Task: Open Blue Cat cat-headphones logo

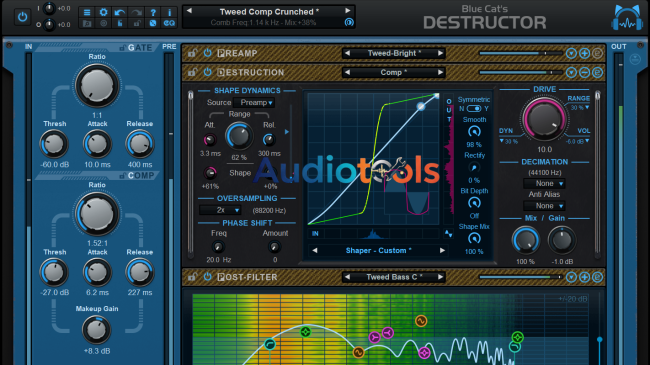Action: click(x=627, y=18)
